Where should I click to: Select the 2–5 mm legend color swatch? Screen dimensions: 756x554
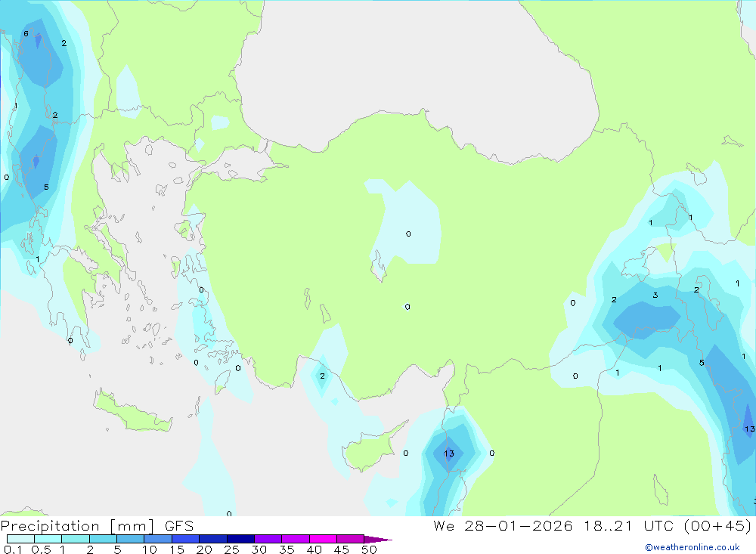click(103, 539)
